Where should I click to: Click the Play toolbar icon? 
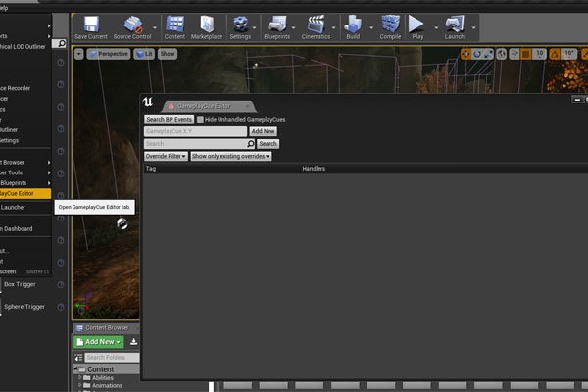417,27
